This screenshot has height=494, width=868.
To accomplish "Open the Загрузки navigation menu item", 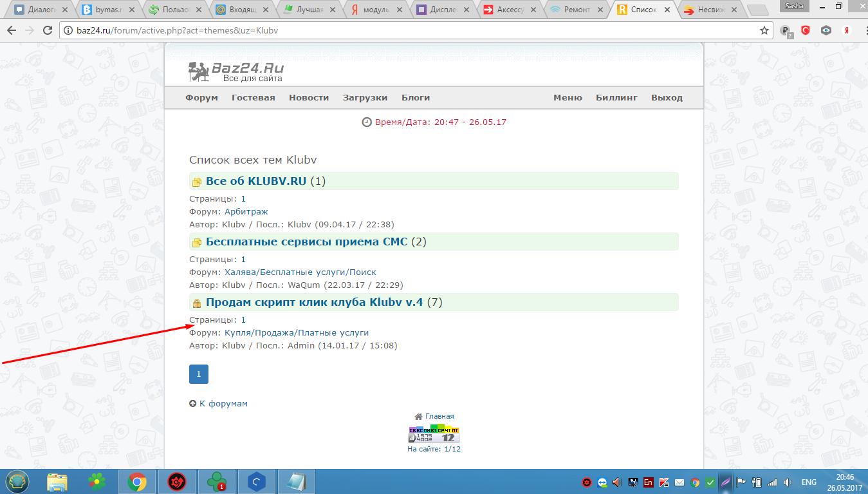I will [365, 98].
